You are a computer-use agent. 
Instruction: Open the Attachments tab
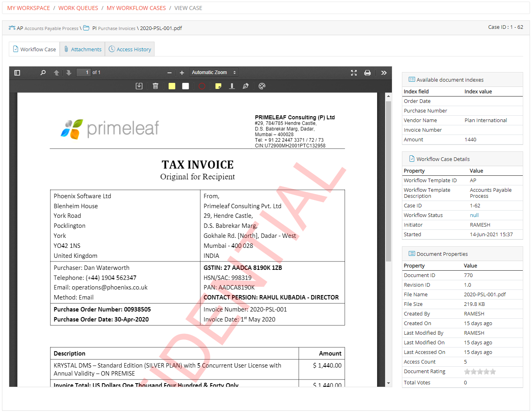tap(82, 49)
